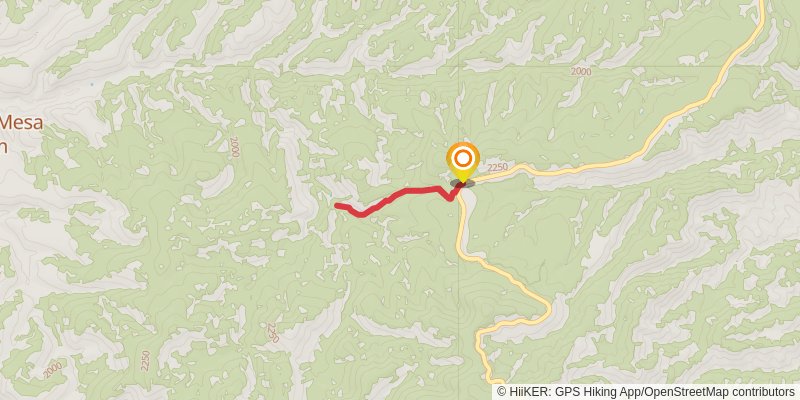Click the 2000 contour label in bottom-left corner
Screen dimensions: 800x400
(x=53, y=370)
